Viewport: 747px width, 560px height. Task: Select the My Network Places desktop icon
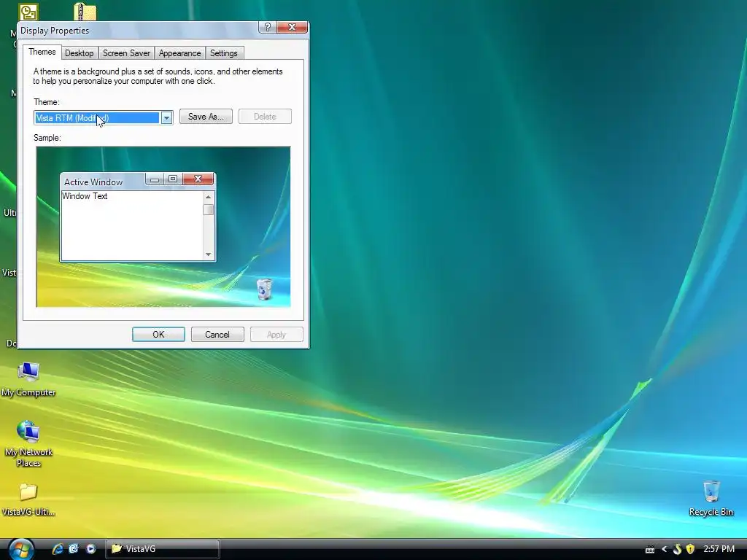(28, 444)
